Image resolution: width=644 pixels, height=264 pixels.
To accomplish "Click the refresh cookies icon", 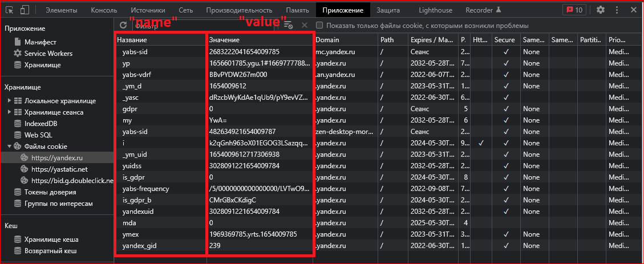I will 123,25.
